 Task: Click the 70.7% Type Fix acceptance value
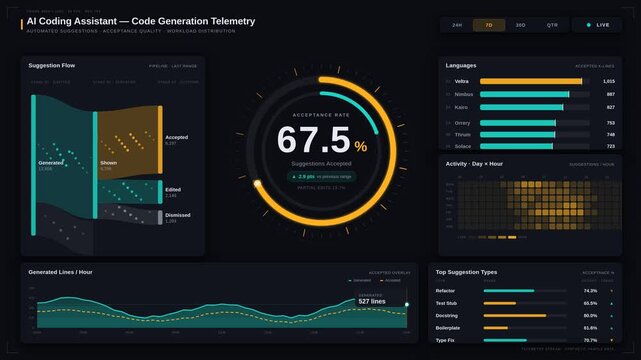click(590, 340)
